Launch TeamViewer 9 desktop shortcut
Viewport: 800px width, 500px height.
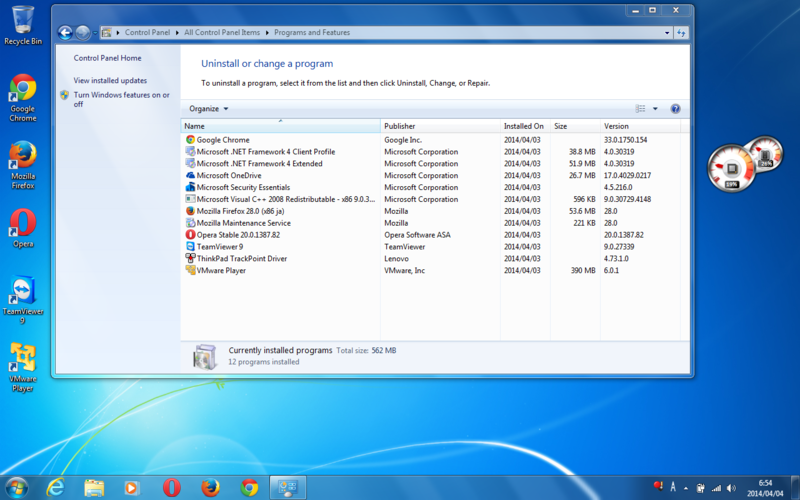(23, 300)
